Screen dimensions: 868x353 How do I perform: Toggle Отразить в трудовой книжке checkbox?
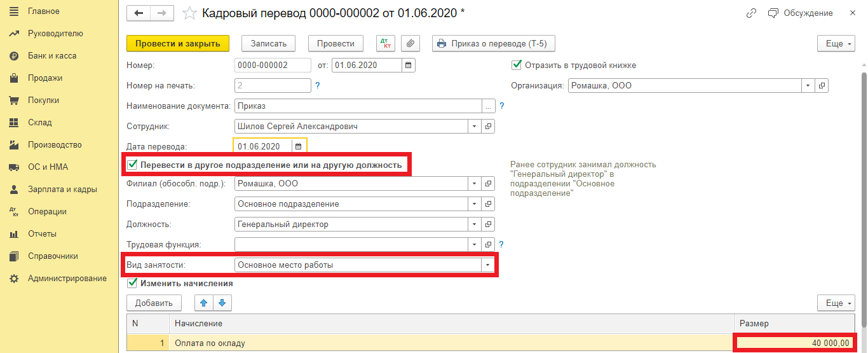tap(516, 65)
